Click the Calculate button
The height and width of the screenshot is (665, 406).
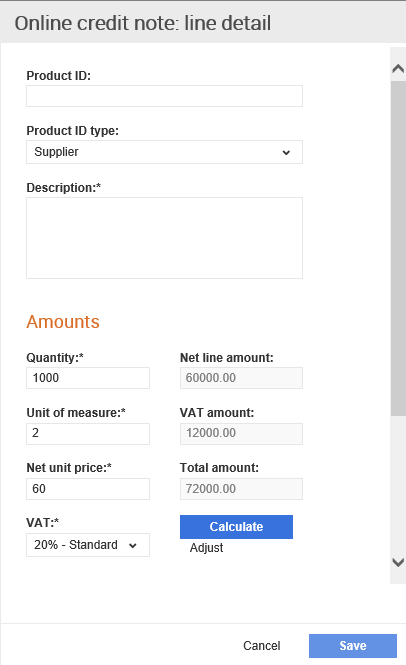click(x=236, y=527)
